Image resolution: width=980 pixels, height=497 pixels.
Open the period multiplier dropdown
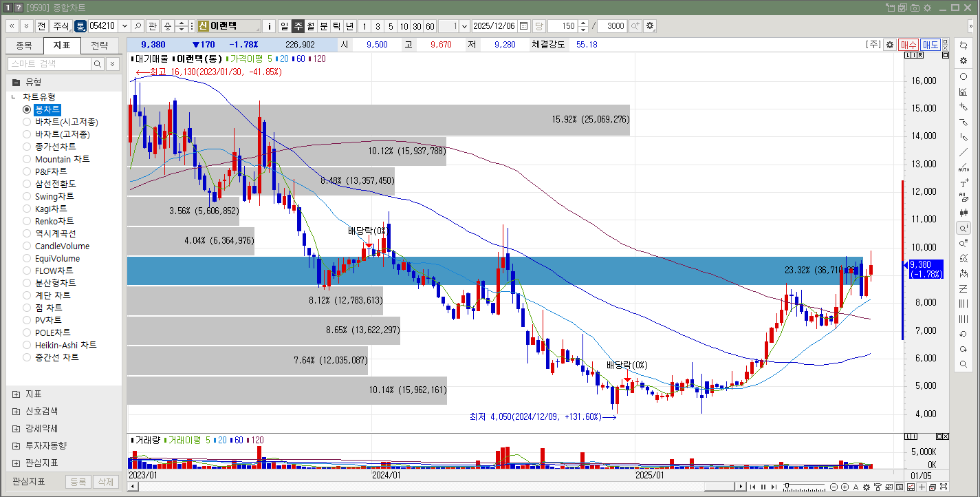tap(465, 26)
